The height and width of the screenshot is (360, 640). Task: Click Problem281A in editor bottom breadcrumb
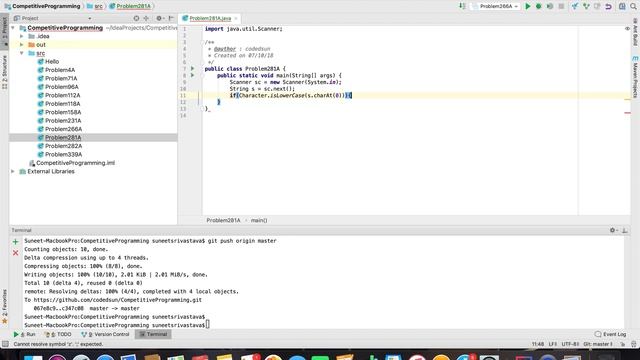pos(223,220)
